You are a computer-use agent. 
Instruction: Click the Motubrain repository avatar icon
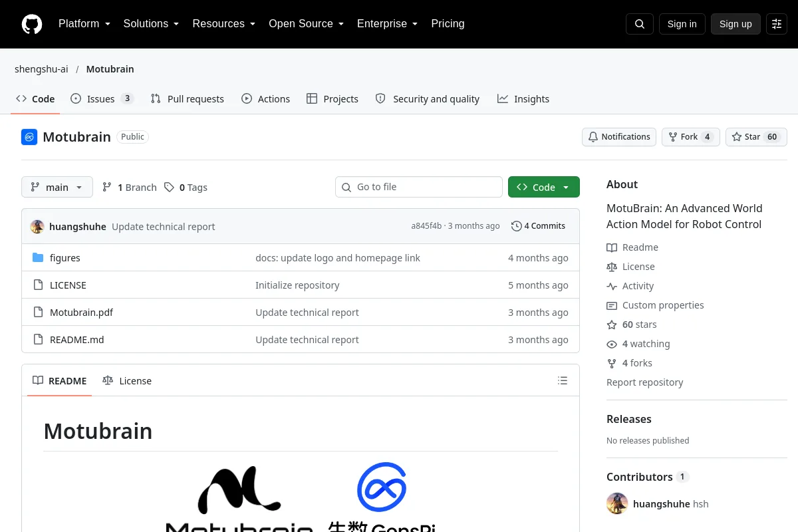[x=29, y=137]
